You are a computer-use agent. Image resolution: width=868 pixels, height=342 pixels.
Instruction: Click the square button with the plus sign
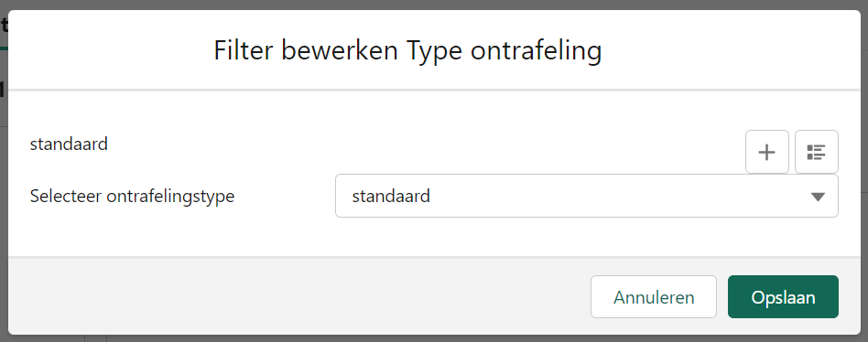pyautogui.click(x=766, y=152)
